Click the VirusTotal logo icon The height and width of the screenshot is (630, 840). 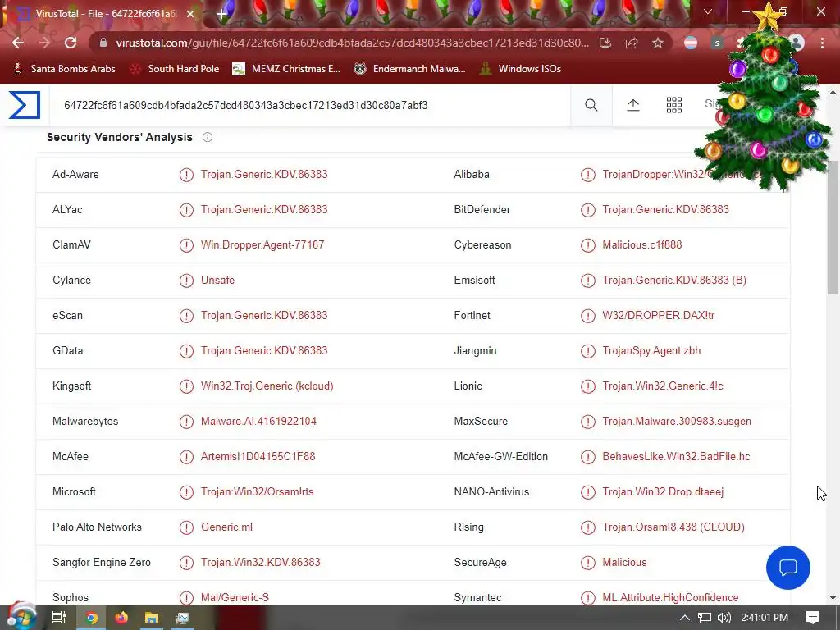click(x=25, y=104)
